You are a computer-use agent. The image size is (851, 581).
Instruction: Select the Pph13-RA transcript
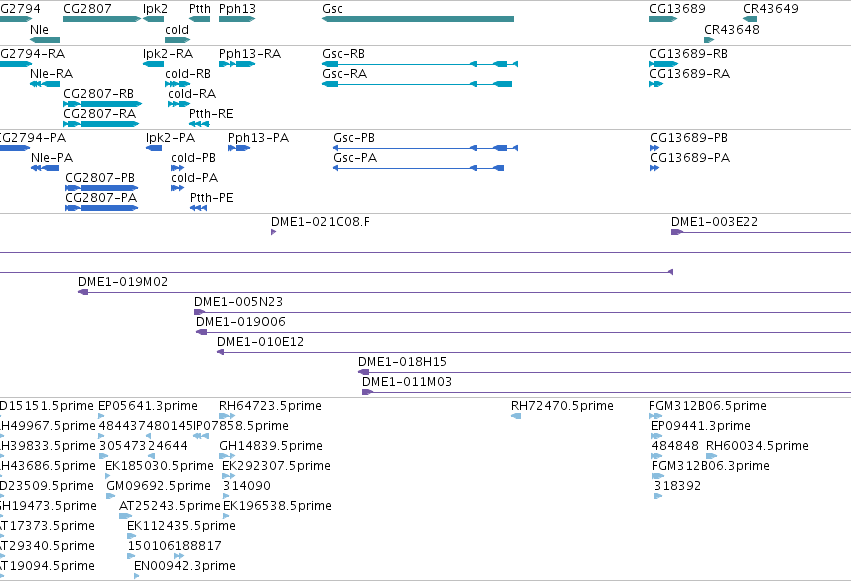pos(237,64)
